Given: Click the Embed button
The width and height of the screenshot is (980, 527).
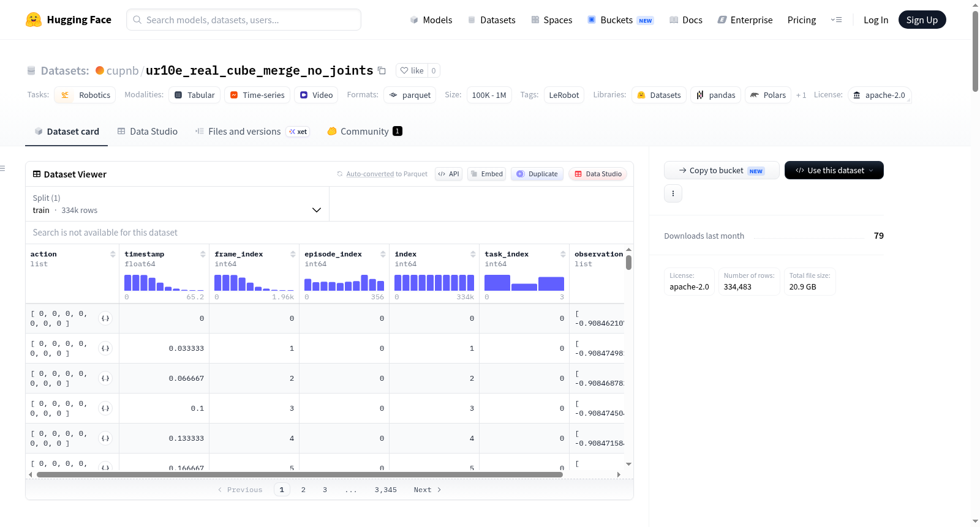Looking at the screenshot, I should 487,174.
